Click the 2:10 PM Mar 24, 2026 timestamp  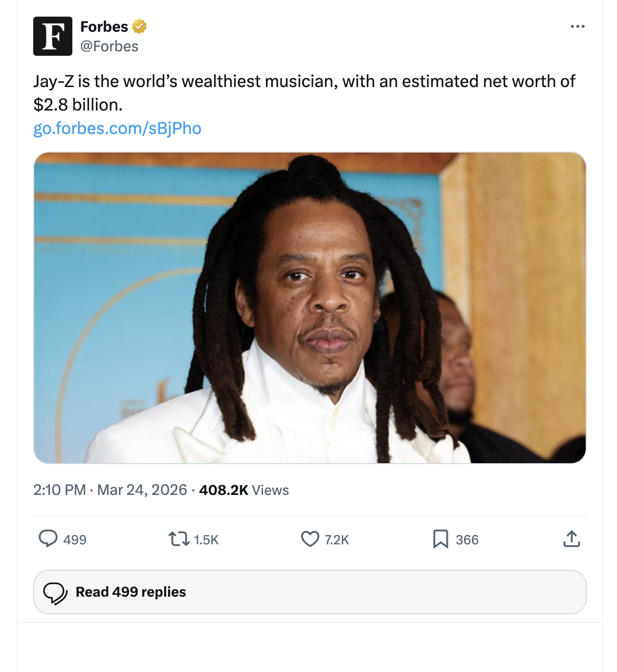click(110, 490)
